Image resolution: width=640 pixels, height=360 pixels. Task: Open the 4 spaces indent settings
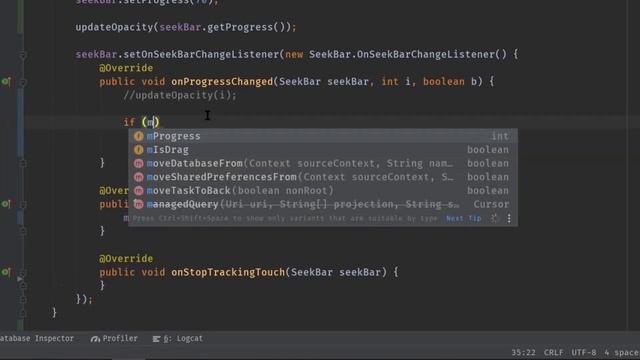click(622, 352)
